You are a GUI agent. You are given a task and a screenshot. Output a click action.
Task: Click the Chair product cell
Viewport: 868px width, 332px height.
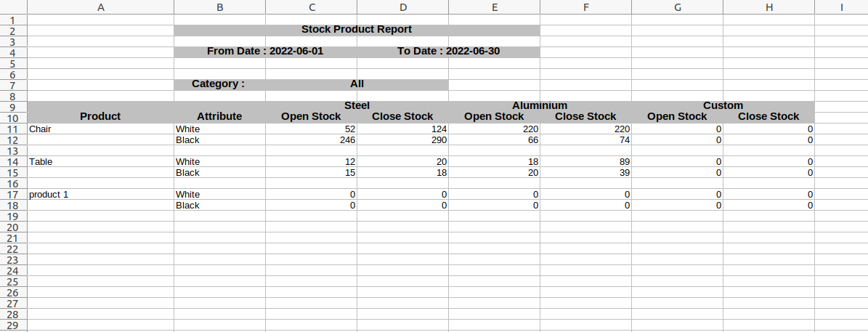pos(100,129)
